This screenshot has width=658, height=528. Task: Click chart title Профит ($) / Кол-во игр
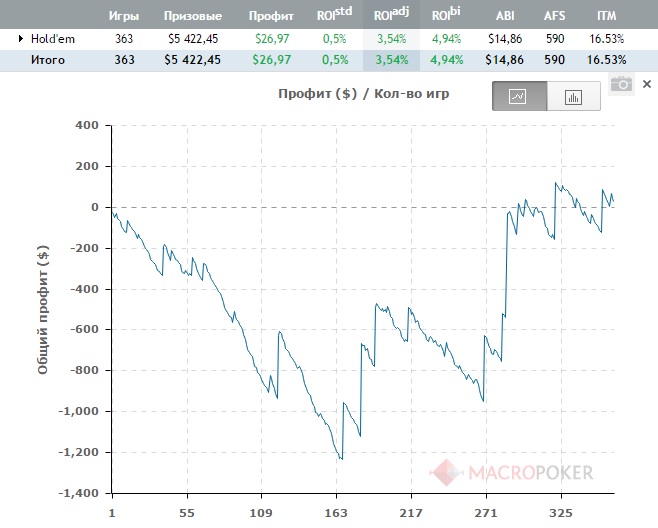pos(363,93)
